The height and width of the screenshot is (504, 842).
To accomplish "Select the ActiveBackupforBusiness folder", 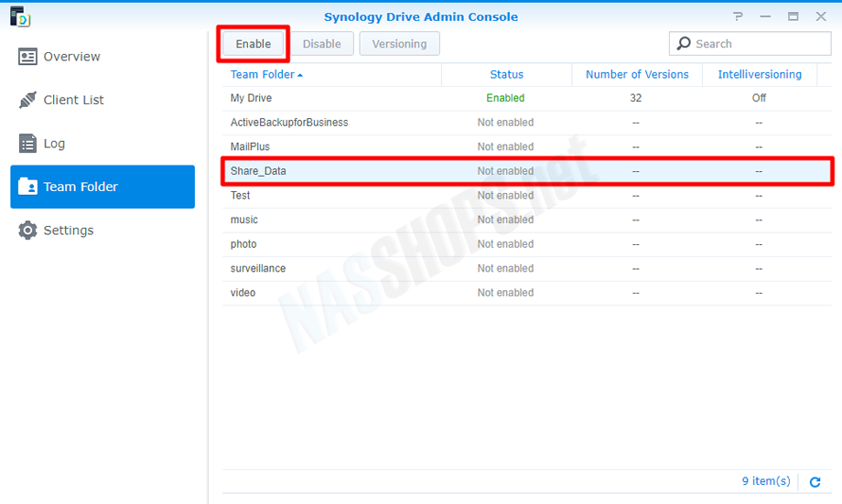I will [527, 123].
